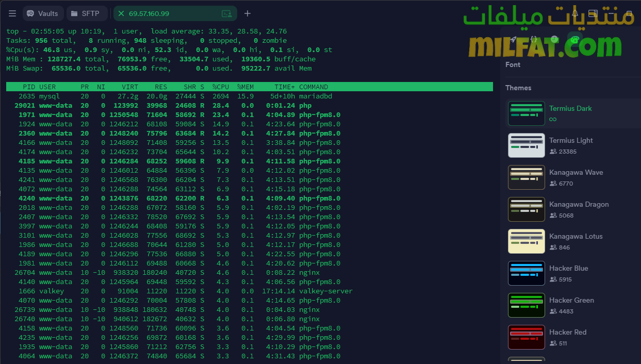Open the history clock panel
This screenshot has width=641, height=364.
(x=554, y=39)
